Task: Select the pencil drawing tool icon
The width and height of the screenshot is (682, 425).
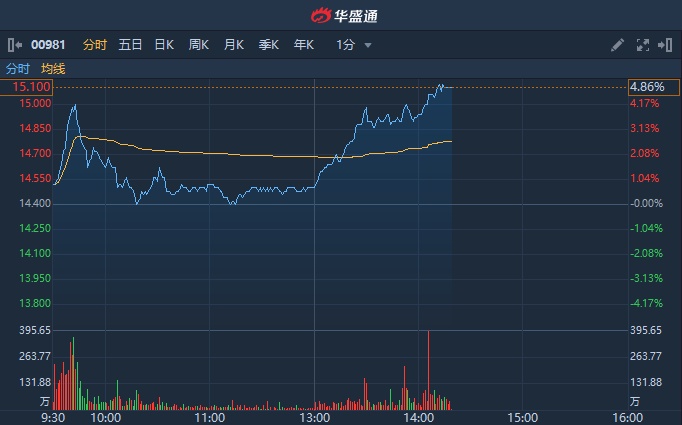Action: tap(617, 45)
